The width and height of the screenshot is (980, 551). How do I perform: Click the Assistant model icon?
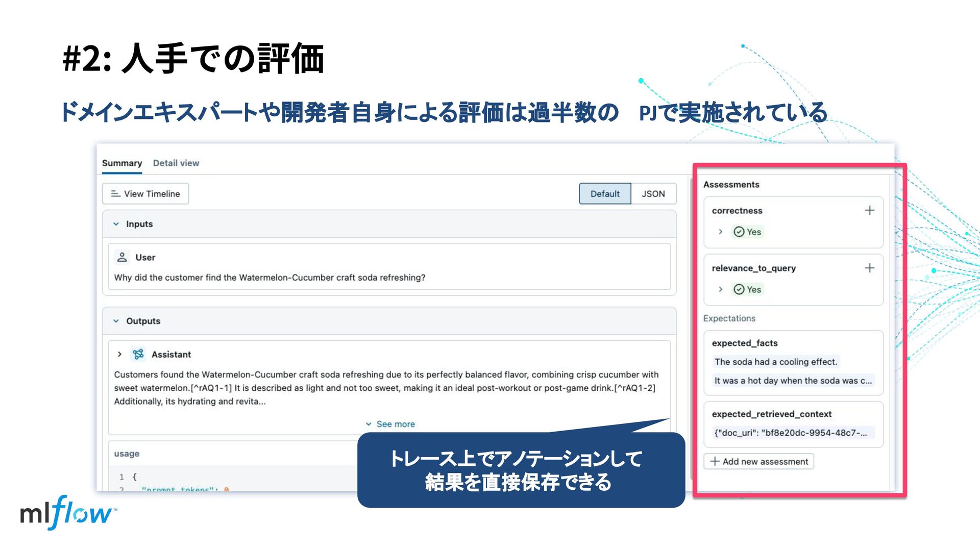pyautogui.click(x=138, y=354)
